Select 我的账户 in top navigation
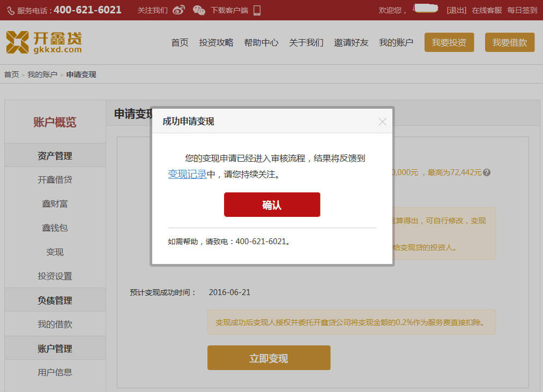 tap(396, 43)
